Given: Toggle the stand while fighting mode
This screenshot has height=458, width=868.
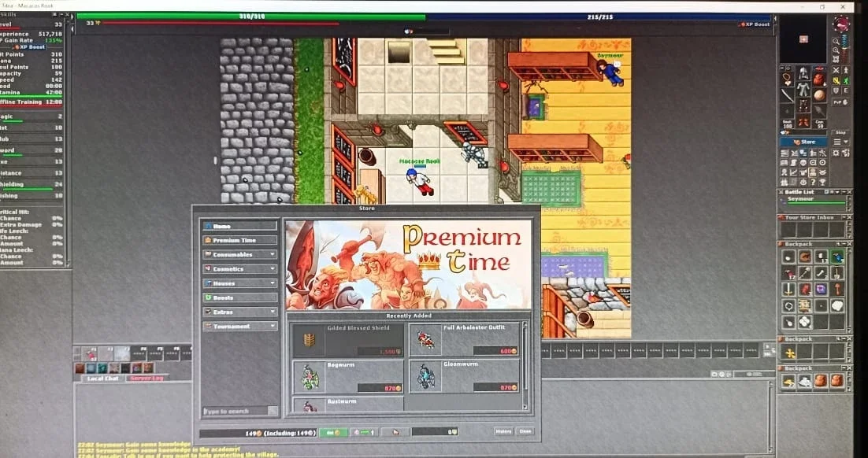Looking at the screenshot, I should (x=845, y=70).
